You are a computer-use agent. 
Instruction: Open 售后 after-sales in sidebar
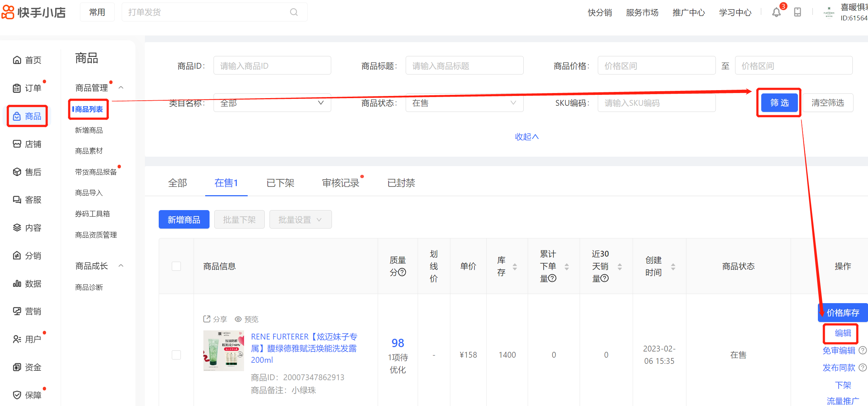click(27, 172)
